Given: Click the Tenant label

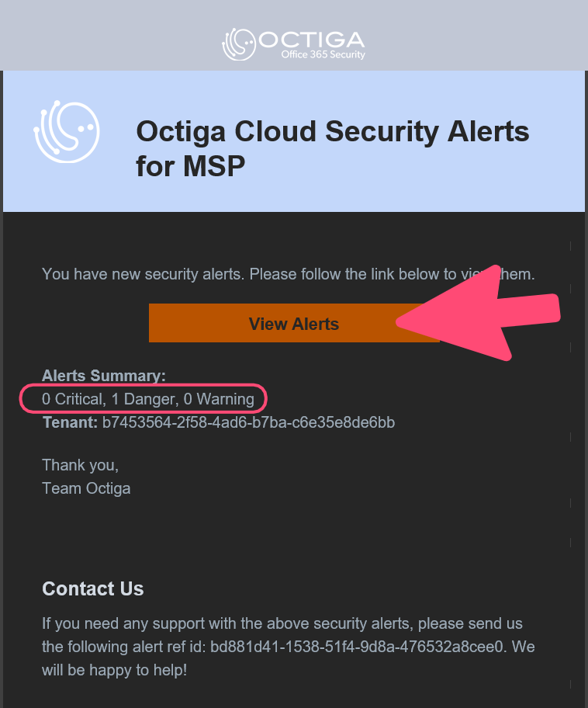Looking at the screenshot, I should click(70, 422).
